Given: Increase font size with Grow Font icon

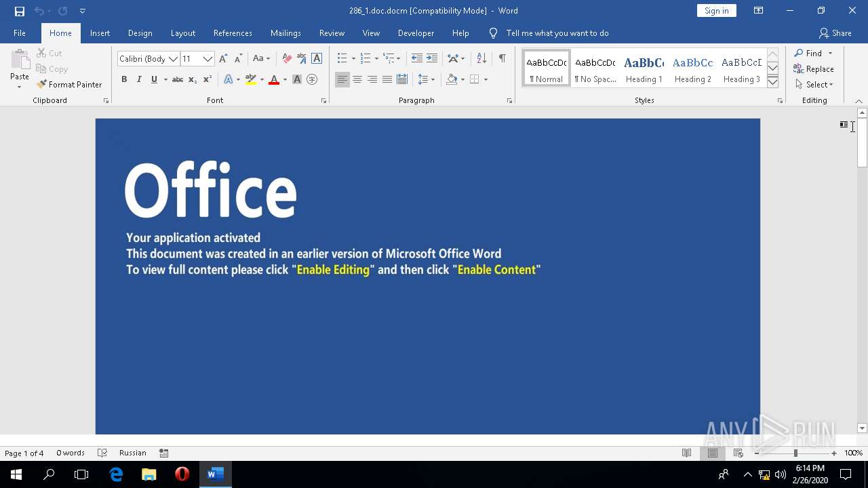Looking at the screenshot, I should point(223,58).
